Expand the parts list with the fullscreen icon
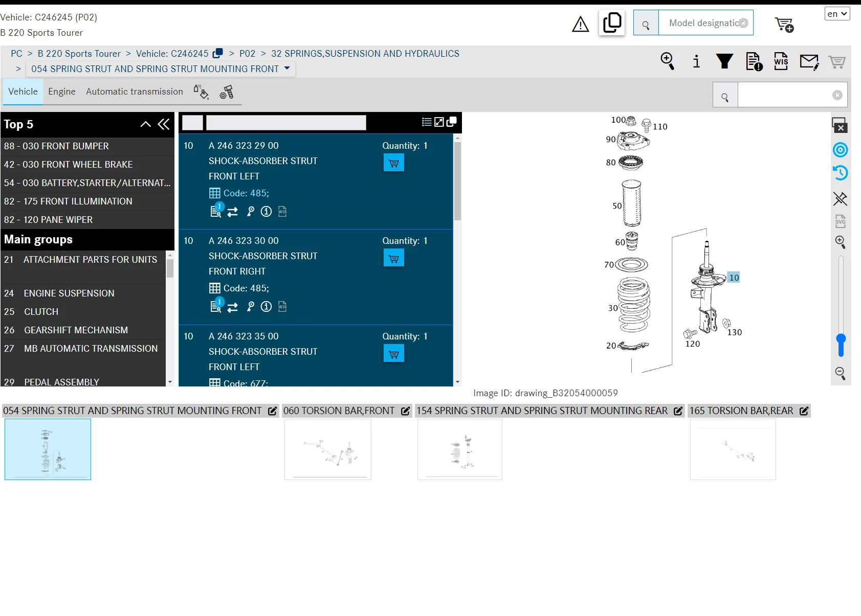The image size is (861, 616). coord(439,122)
